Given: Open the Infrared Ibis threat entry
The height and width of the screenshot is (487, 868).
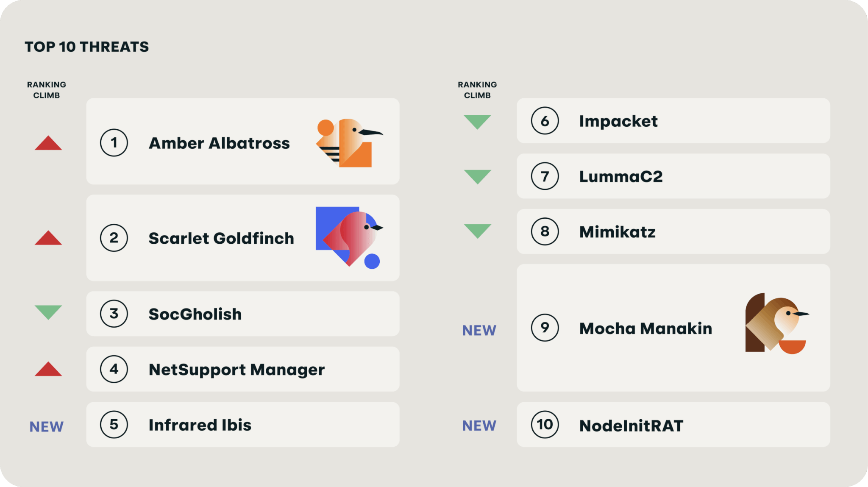Looking at the screenshot, I should (243, 424).
